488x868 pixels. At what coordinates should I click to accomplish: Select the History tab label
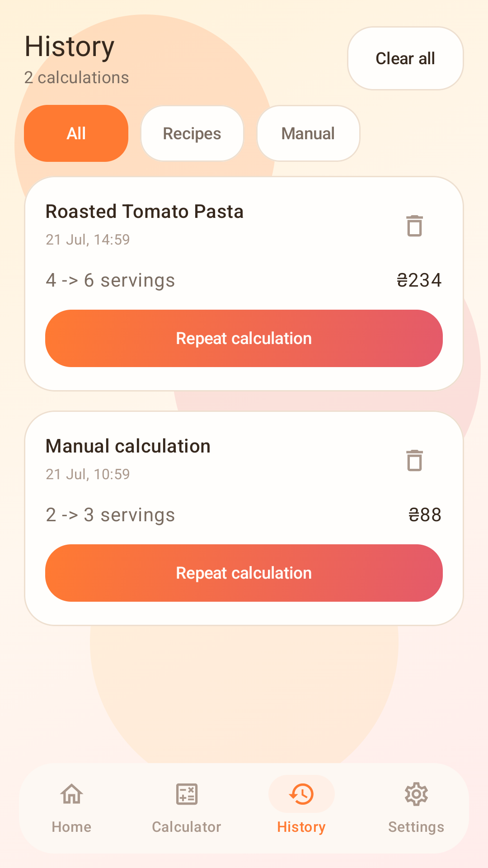coord(301,827)
